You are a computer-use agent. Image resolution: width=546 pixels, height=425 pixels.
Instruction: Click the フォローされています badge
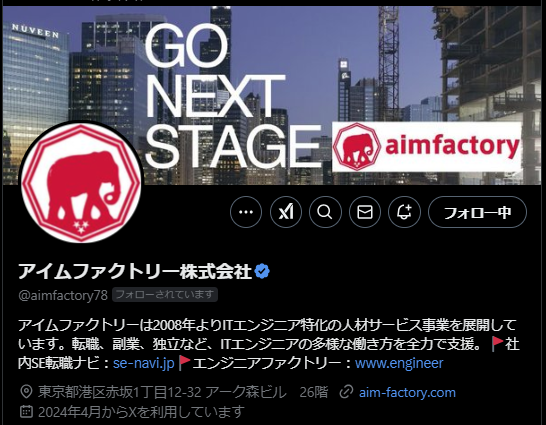pos(165,294)
